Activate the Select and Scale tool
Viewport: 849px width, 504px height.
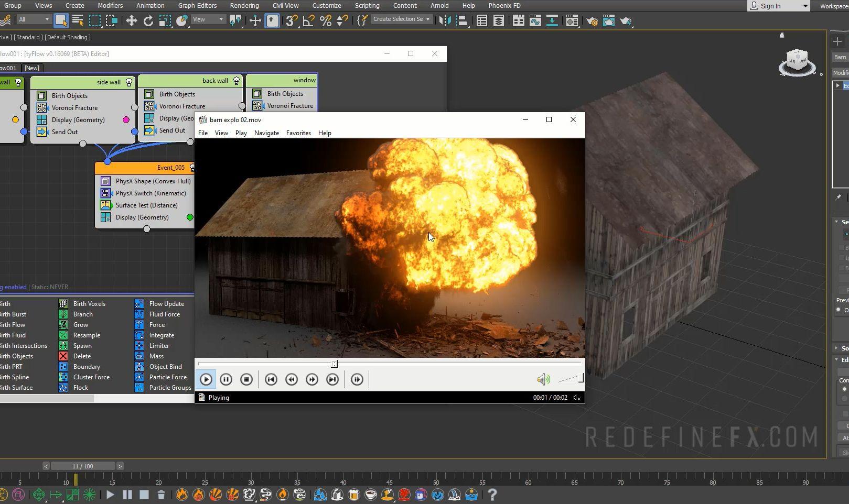(x=165, y=20)
